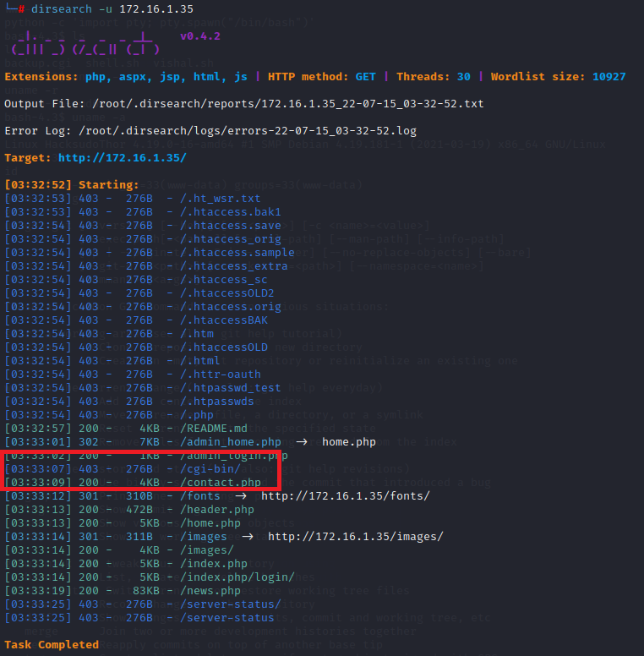The image size is (644, 656).
Task: Click the 302 status code for admin_home.php
Action: [x=89, y=442]
